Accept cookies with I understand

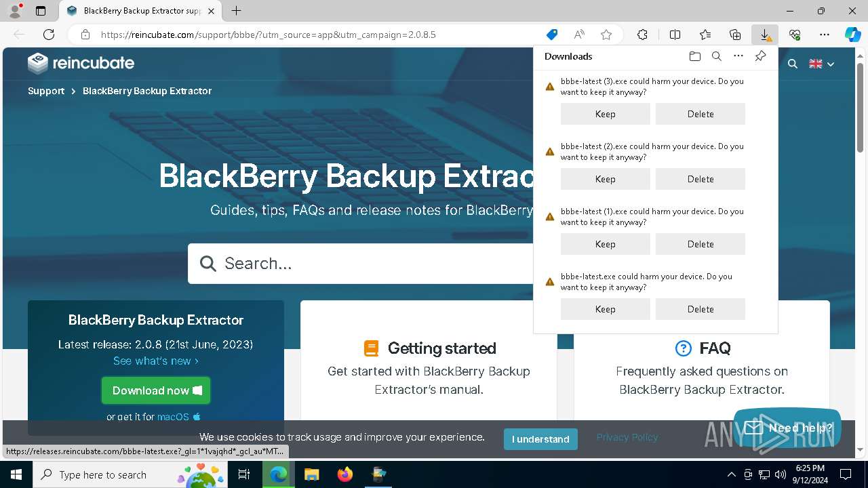pos(540,439)
